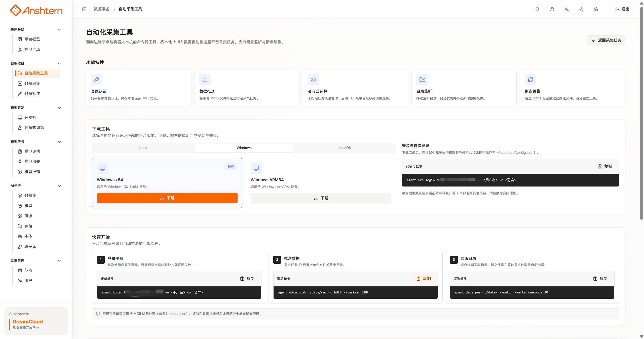Open 数据集 in sidebar
The height and width of the screenshot is (339, 644).
click(x=37, y=196)
